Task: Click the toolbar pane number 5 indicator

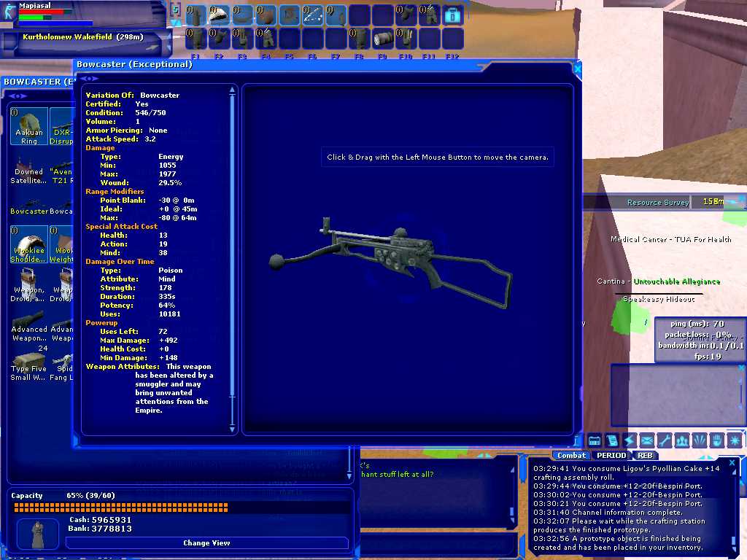Action: [x=175, y=9]
